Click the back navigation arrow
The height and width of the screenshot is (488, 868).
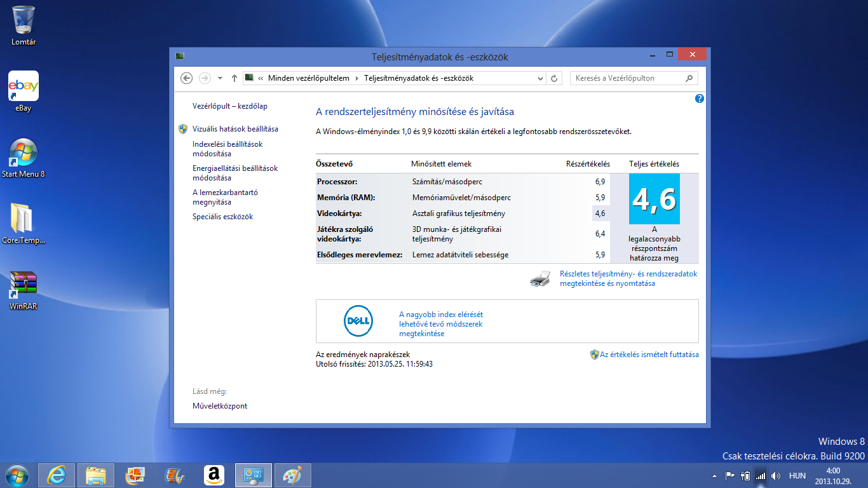tap(186, 78)
